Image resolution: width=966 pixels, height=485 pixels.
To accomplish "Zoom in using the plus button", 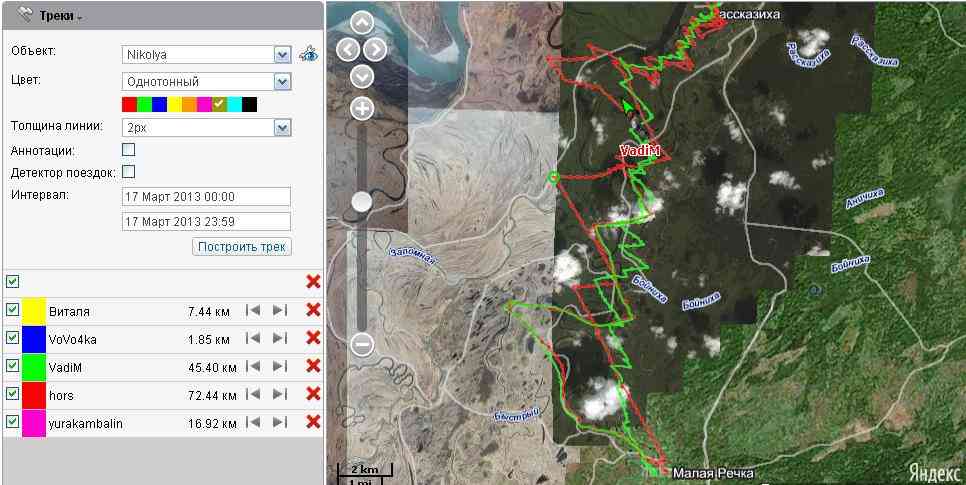I will point(362,108).
